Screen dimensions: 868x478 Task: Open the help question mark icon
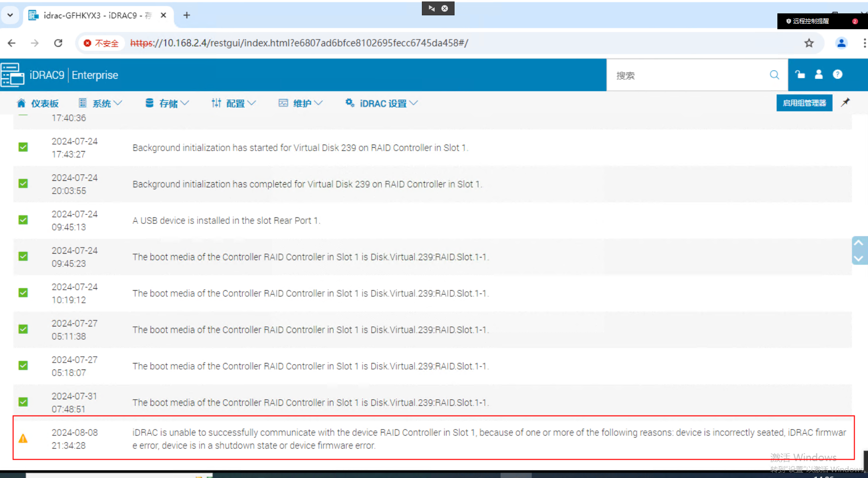point(837,74)
